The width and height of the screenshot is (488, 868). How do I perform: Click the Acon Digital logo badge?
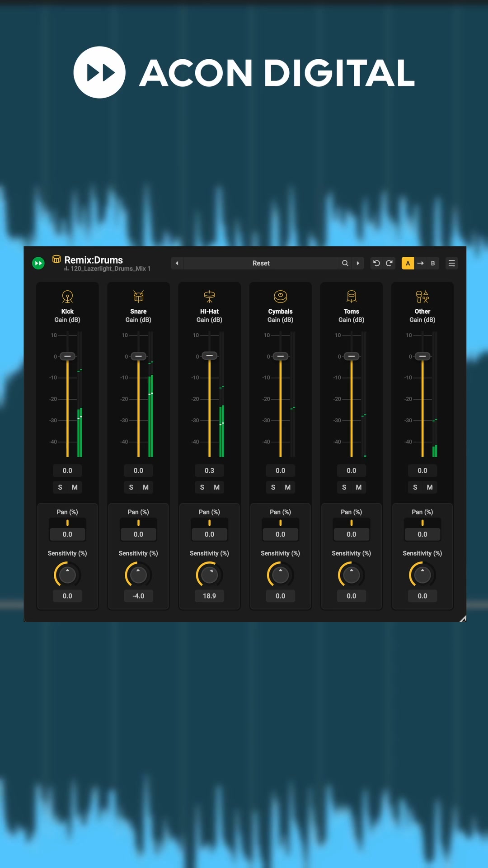99,72
